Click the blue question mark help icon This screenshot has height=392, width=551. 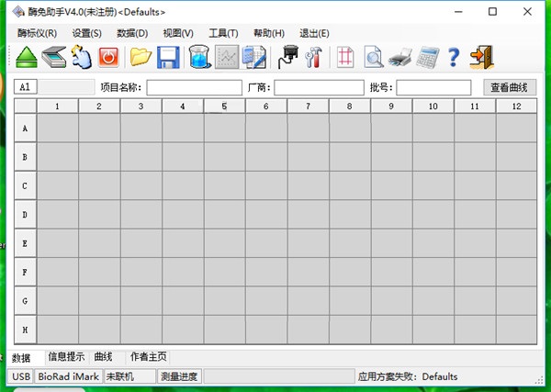pyautogui.click(x=453, y=57)
